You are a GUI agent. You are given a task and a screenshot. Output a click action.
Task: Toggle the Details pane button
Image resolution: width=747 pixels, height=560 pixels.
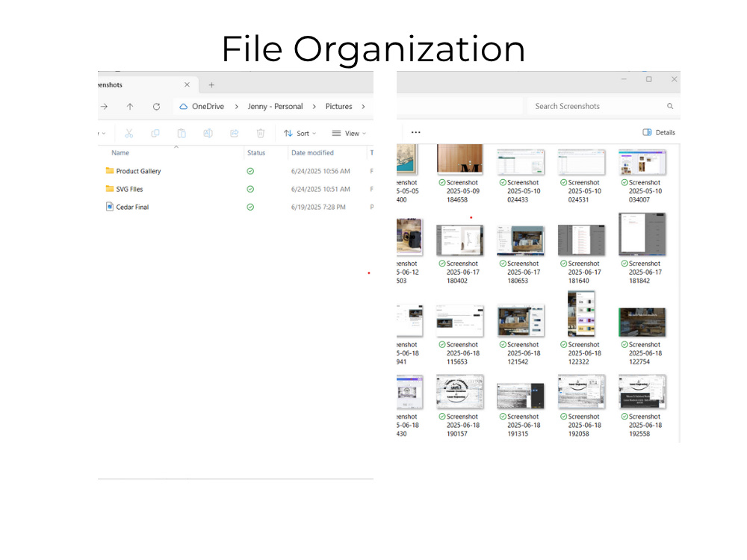659,132
